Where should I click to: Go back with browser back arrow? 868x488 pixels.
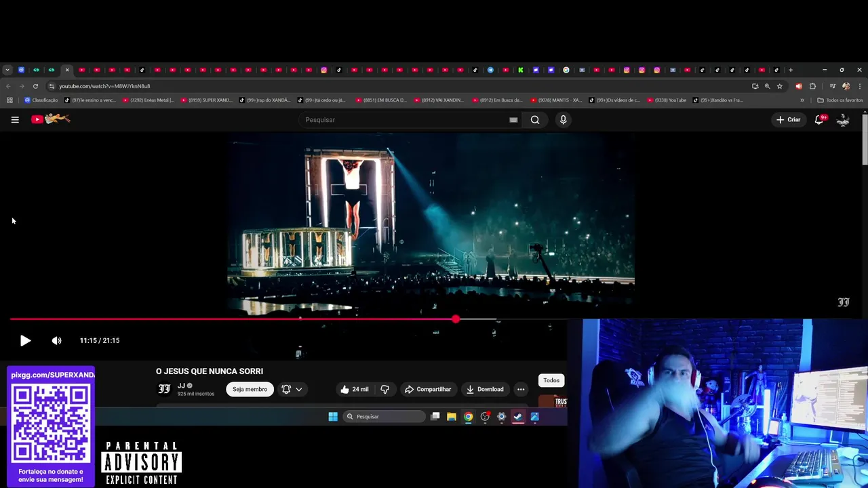point(8,86)
